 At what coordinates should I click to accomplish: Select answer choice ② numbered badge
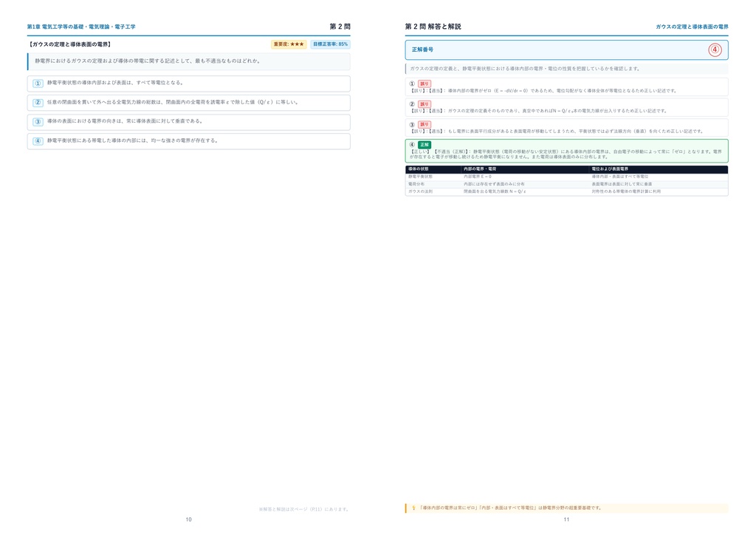click(38, 103)
